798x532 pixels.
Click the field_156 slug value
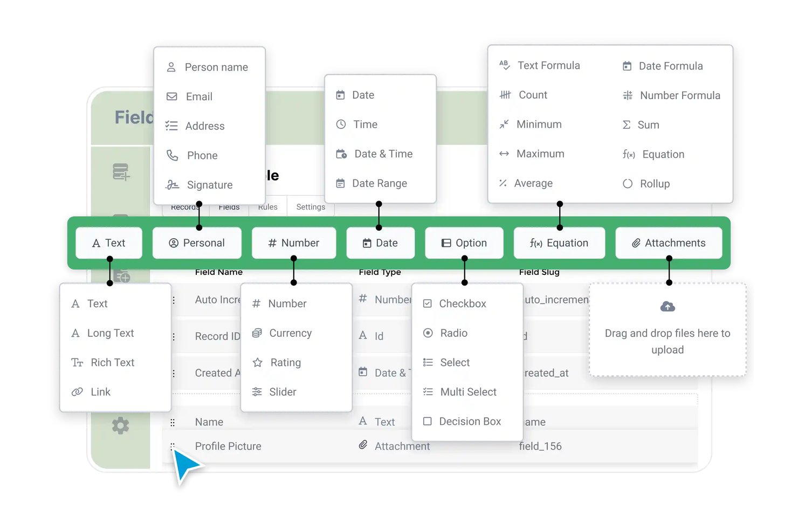(x=540, y=446)
